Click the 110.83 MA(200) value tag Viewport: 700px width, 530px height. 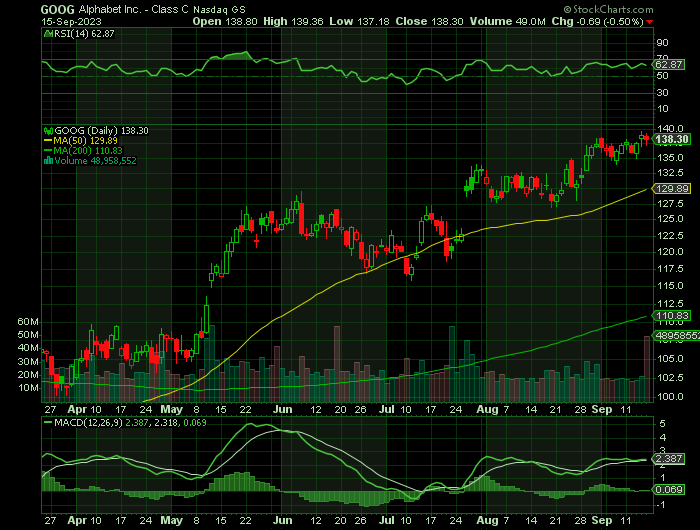[671, 316]
